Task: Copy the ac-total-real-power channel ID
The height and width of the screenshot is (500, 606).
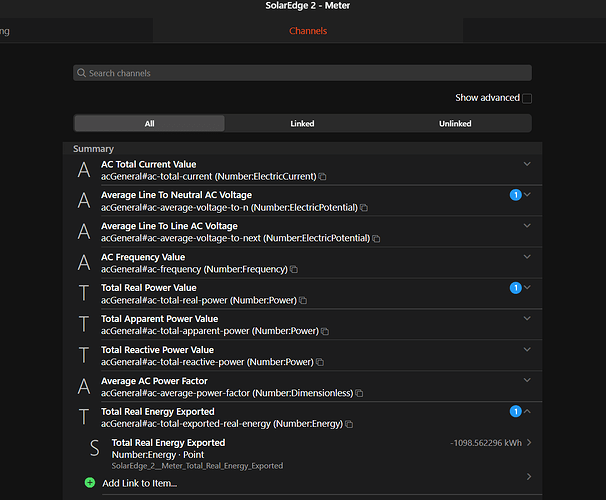Action: tap(303, 301)
